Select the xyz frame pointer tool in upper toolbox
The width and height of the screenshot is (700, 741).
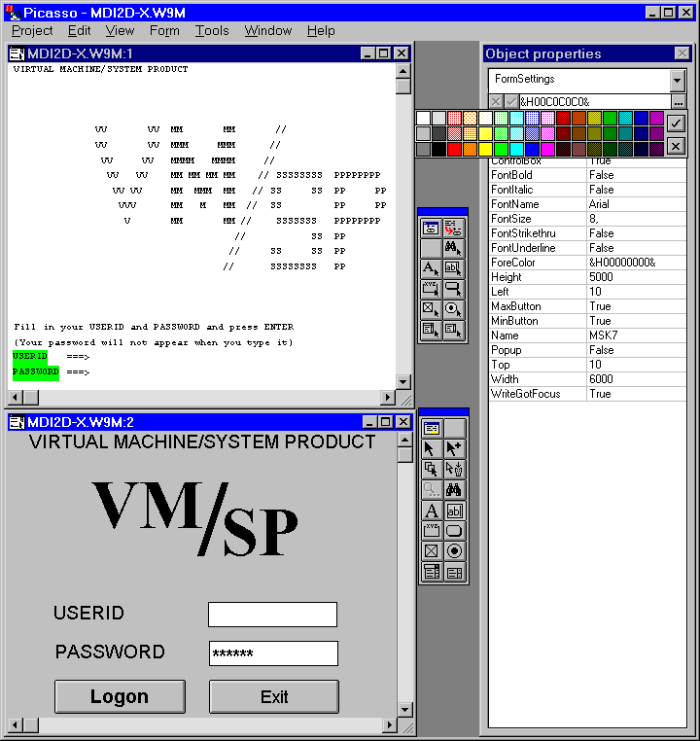[431, 289]
